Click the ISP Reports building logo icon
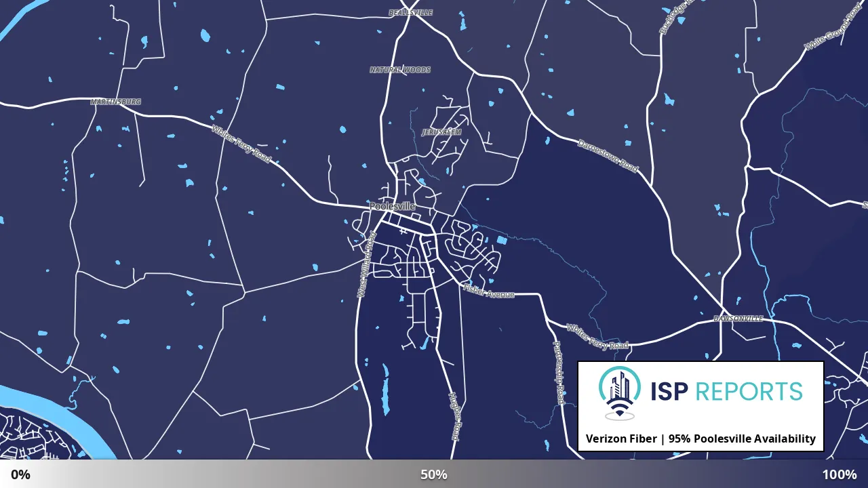The height and width of the screenshot is (488, 868). pyautogui.click(x=620, y=393)
